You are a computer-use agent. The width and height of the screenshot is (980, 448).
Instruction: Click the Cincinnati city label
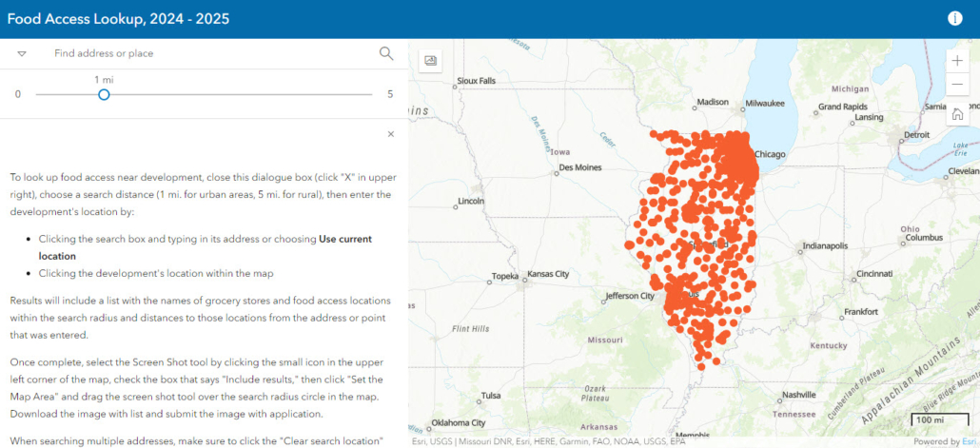pyautogui.click(x=873, y=274)
